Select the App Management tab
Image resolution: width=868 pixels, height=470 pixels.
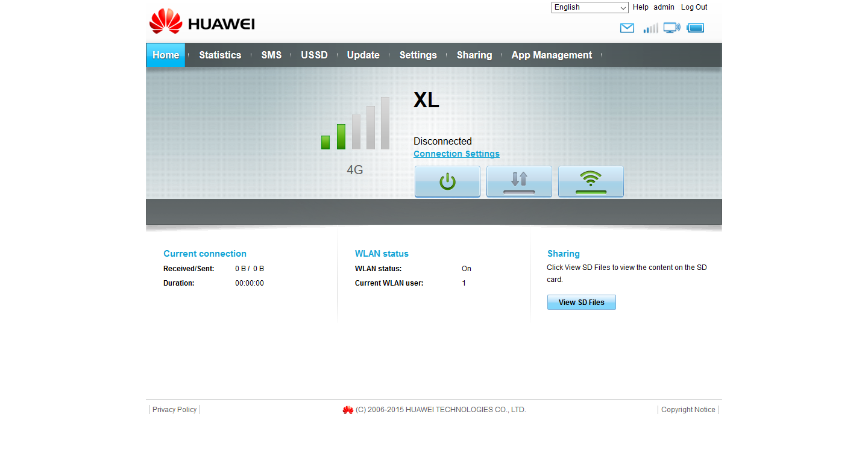point(552,55)
